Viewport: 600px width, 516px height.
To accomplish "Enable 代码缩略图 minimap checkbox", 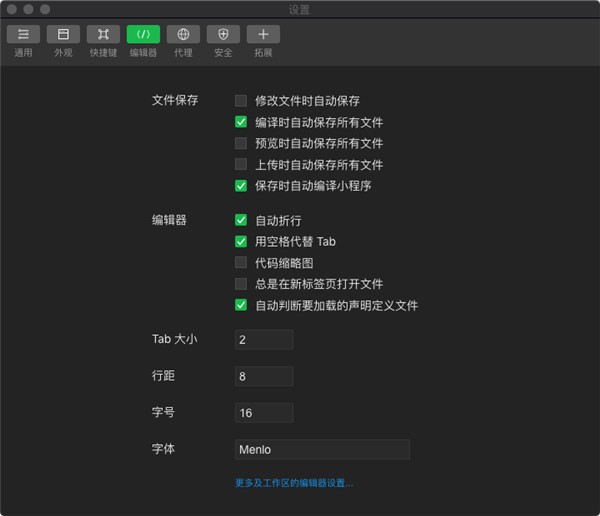I will (241, 262).
